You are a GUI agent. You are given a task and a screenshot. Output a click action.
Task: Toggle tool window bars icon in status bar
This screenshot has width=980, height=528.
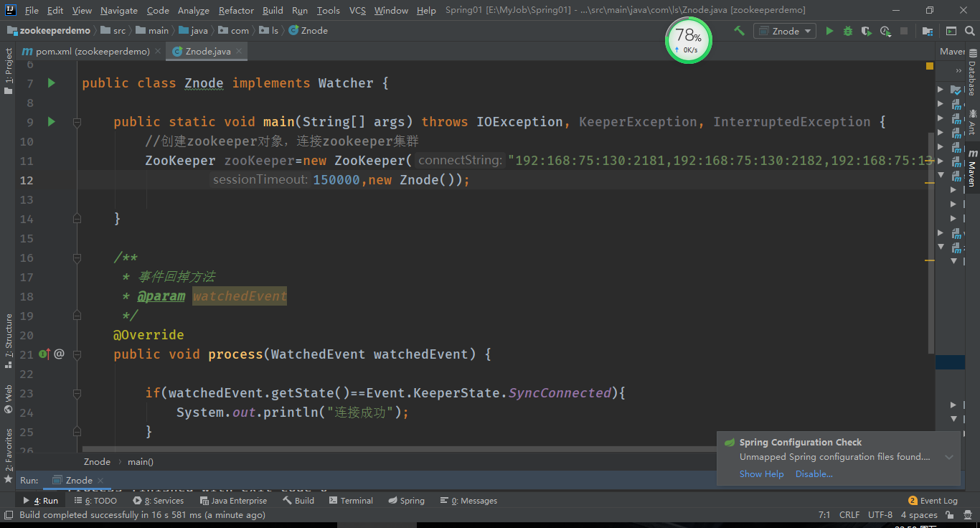point(9,515)
